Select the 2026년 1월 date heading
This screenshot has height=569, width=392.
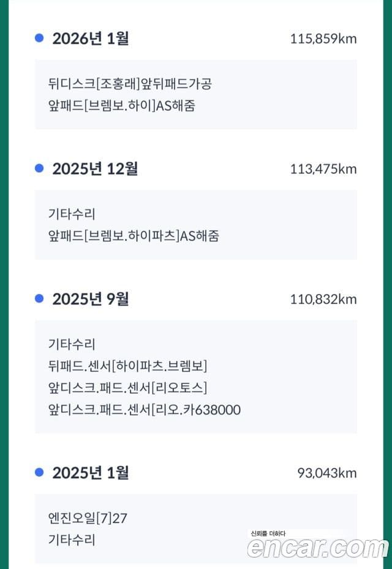91,39
